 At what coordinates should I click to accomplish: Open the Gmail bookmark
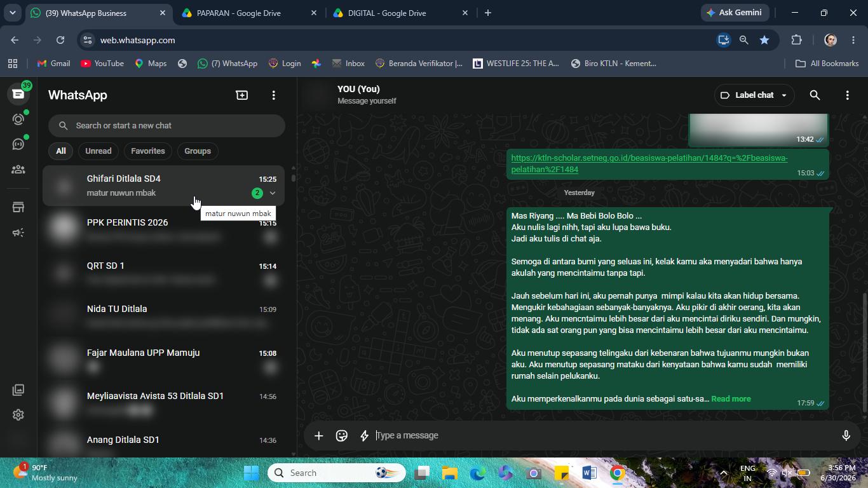(53, 64)
